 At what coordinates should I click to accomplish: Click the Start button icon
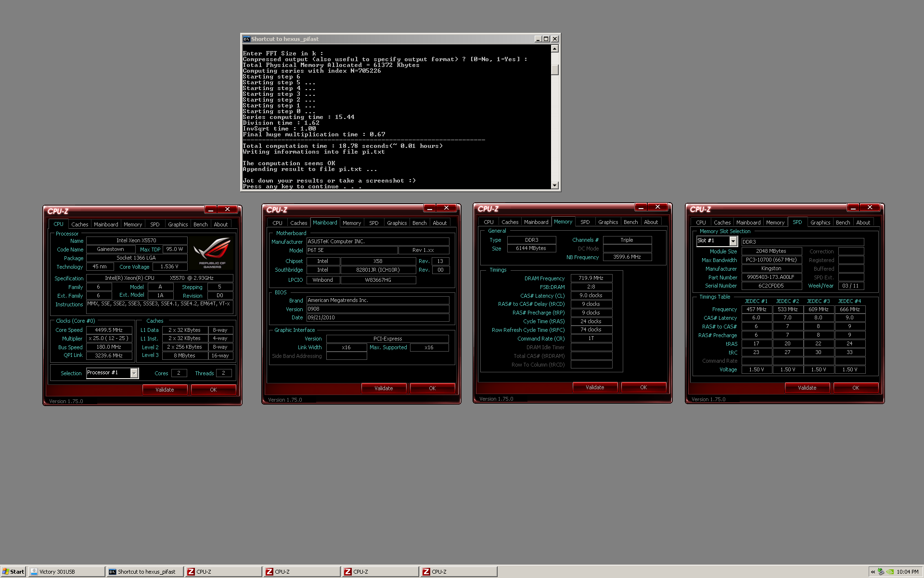click(x=13, y=572)
